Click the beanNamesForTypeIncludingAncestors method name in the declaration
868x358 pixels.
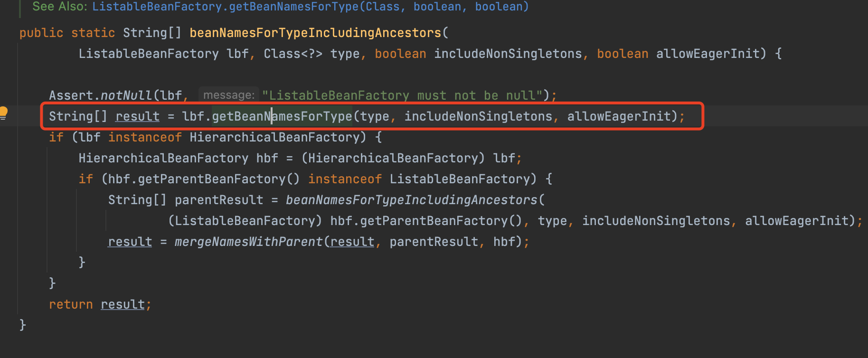[x=315, y=33]
